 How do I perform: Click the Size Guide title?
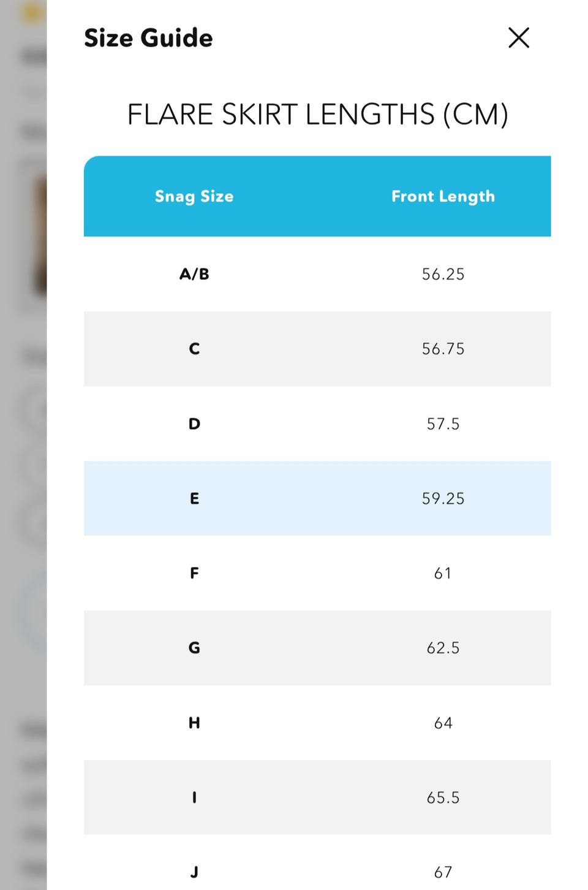[148, 38]
